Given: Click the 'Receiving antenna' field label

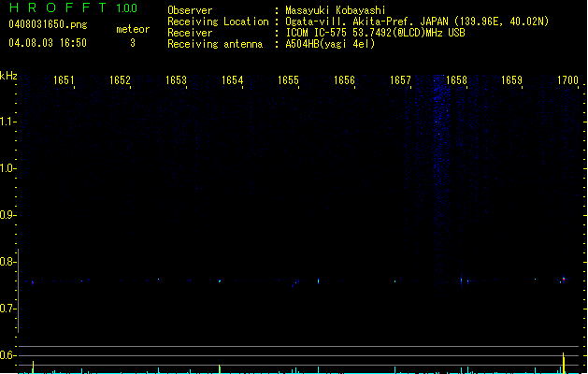Looking at the screenshot, I should 215,44.
